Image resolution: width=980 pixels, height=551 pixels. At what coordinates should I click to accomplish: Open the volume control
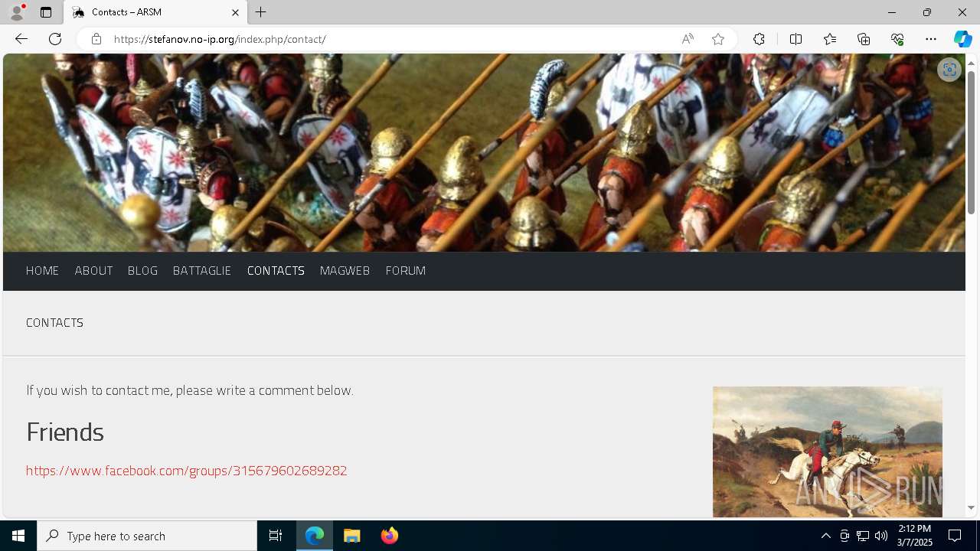point(881,536)
